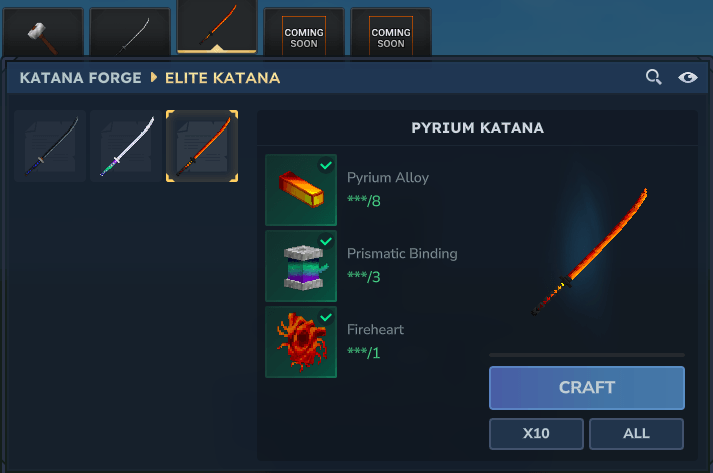The image size is (713, 473).
Task: Go back via Katana Forge breadcrumb
Action: [80, 78]
